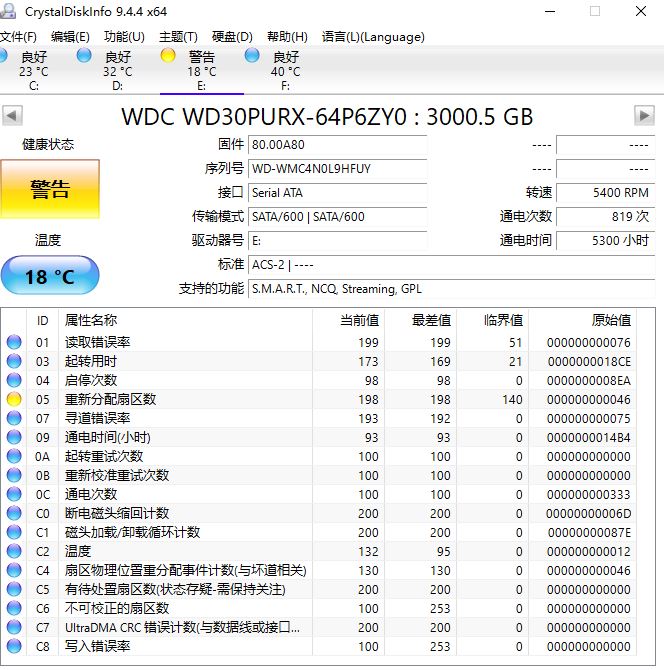664x670 pixels.
Task: Click rotation speed field 5400 RPM
Action: click(x=605, y=193)
